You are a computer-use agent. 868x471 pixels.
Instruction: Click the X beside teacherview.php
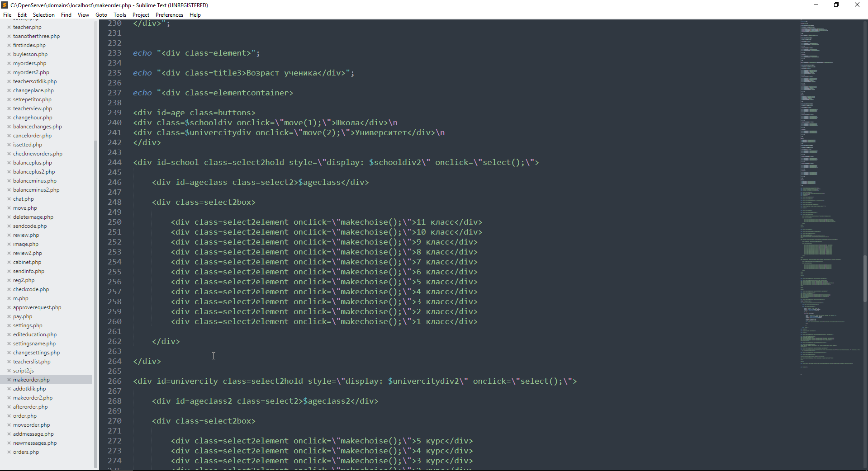[x=9, y=108]
